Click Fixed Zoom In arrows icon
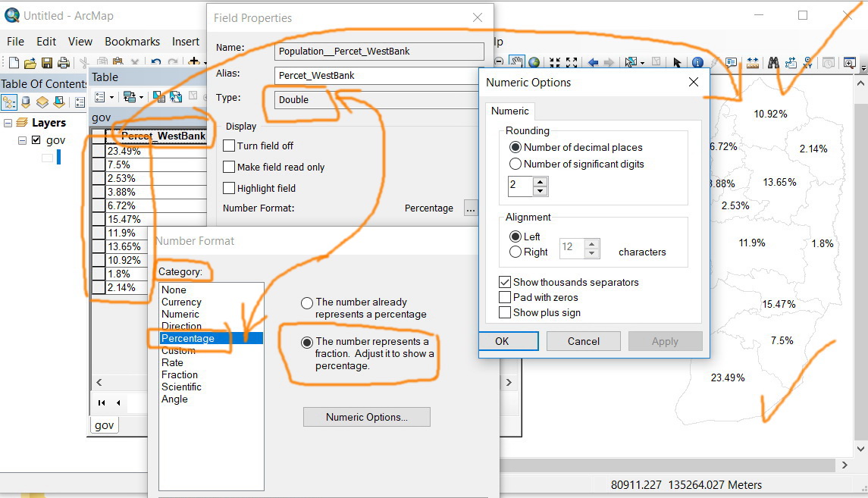Viewport: 868px width, 498px height. click(555, 62)
